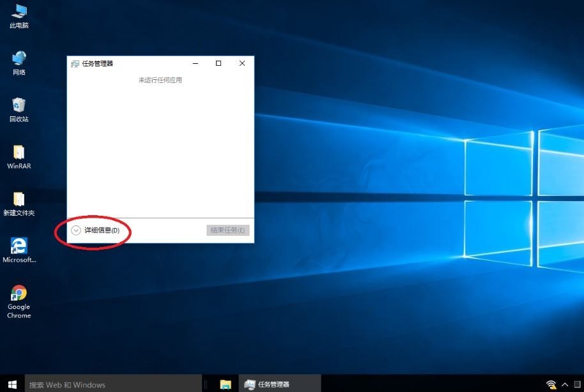Screen dimensions: 584x392
Task: Launch Microsoft Edge from the desktop
Action: click(18, 248)
